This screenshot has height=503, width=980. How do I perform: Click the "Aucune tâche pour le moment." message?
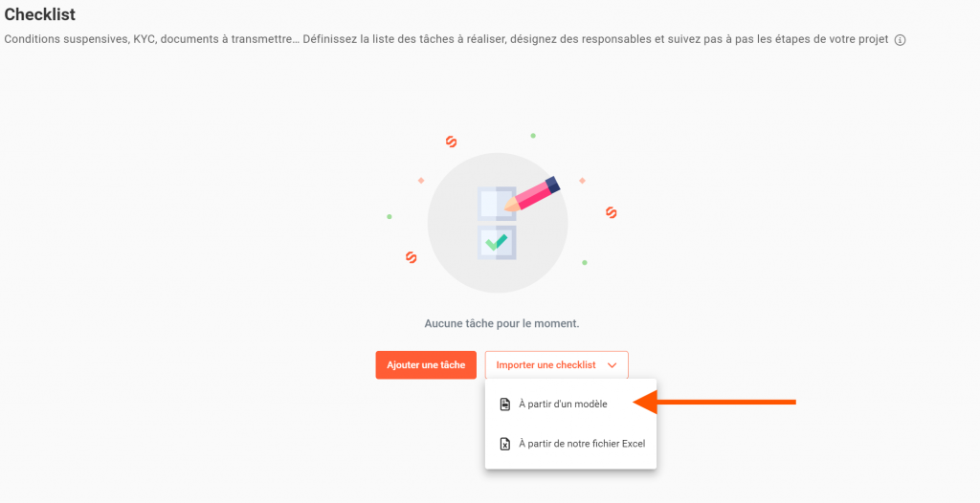click(x=501, y=324)
